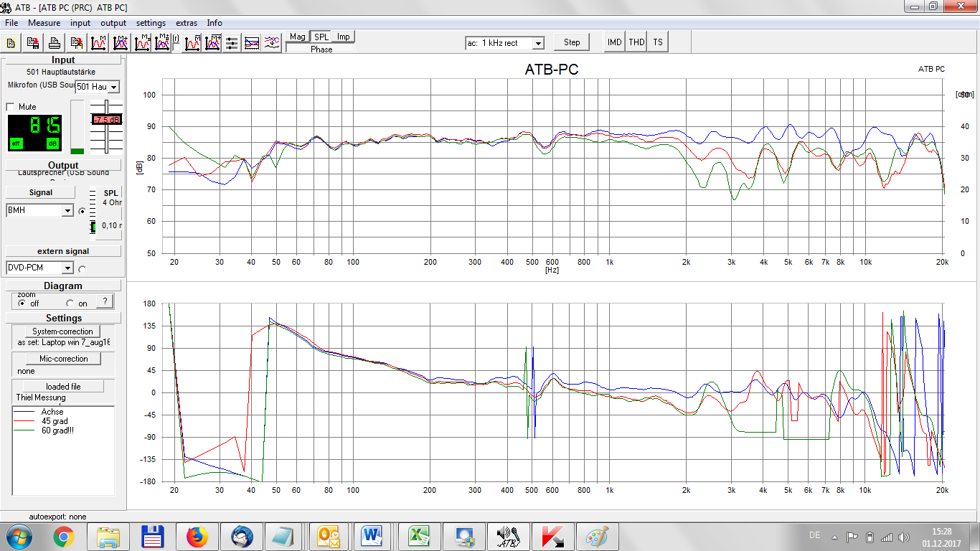Image resolution: width=980 pixels, height=551 pixels.
Task: Open the BMH signal dropdown
Action: [67, 211]
